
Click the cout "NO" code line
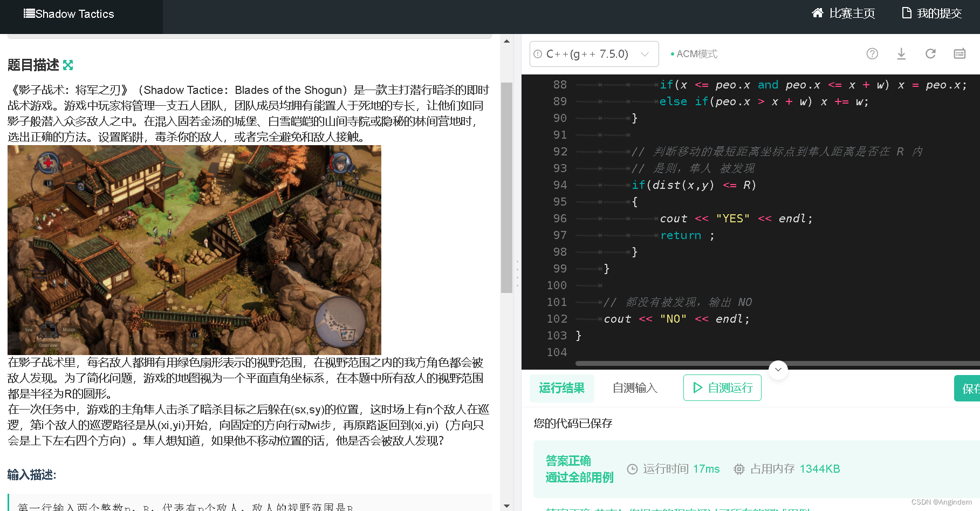tap(677, 319)
